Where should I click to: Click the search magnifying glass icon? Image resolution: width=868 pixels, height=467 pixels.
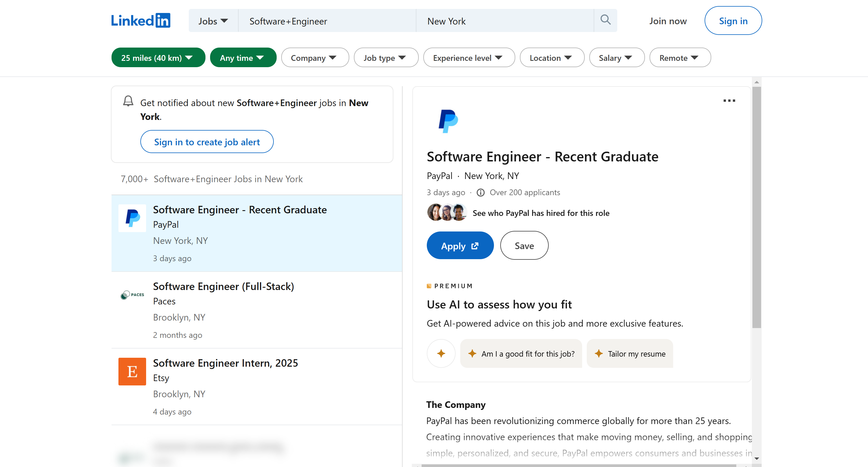pyautogui.click(x=605, y=20)
